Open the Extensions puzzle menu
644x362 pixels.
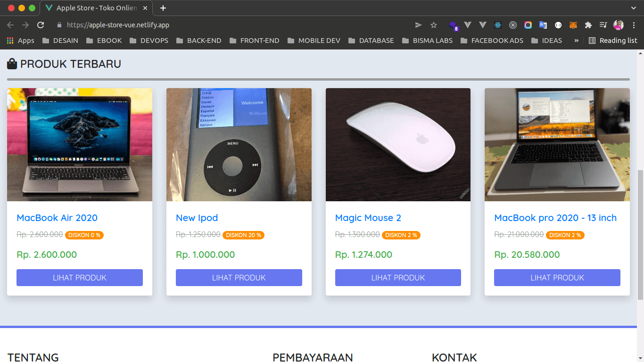(588, 25)
